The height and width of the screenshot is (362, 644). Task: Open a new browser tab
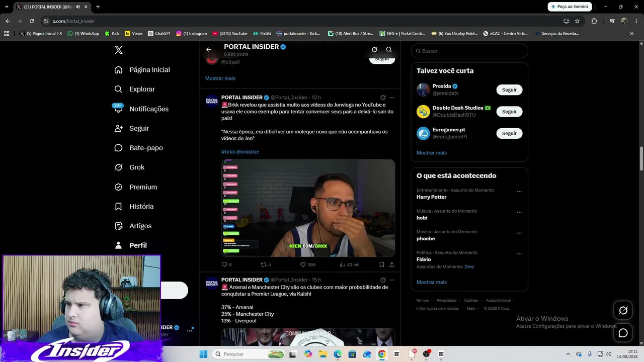98,7
